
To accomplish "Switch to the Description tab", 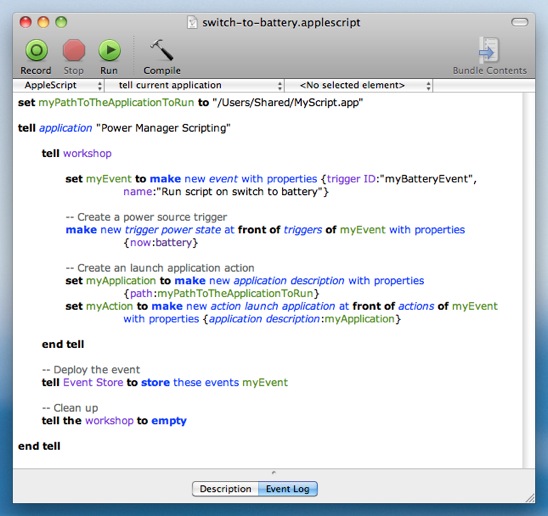I will [225, 489].
